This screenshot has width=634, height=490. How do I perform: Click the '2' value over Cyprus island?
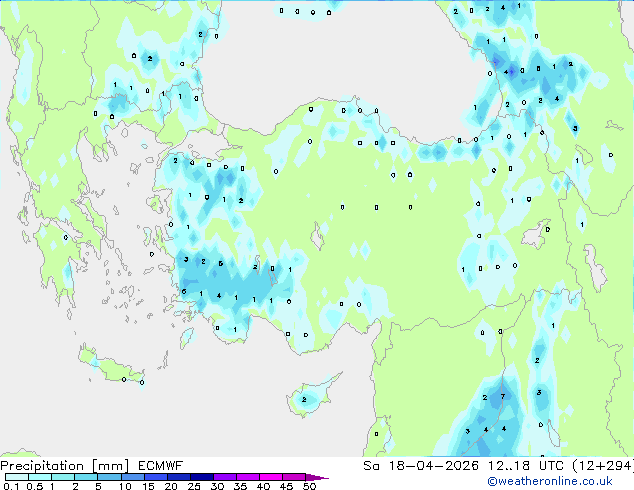click(304, 400)
